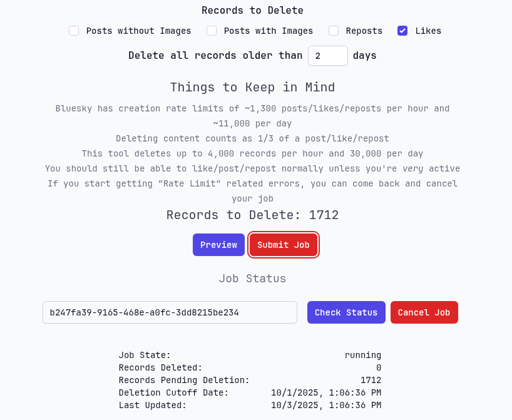Check Status of the job

346,312
